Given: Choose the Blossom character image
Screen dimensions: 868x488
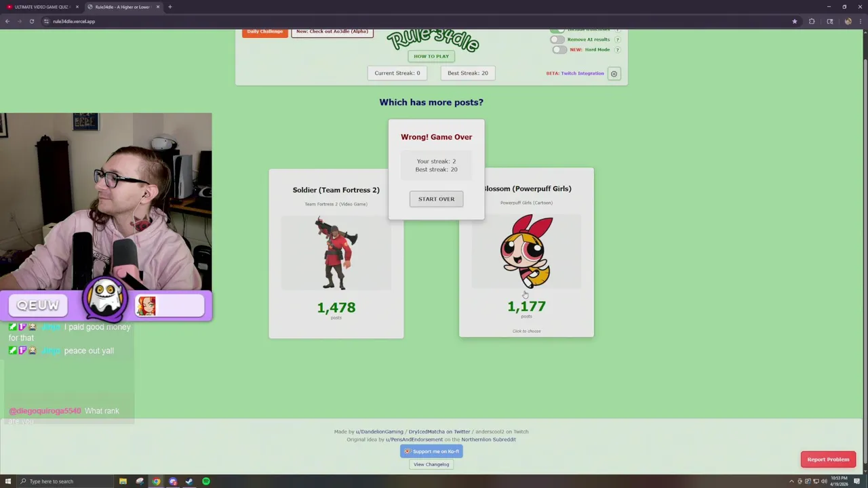Looking at the screenshot, I should (526, 251).
